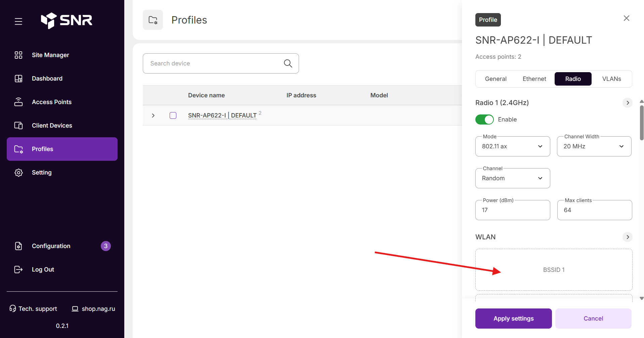Click the SNR logo
644x338 pixels.
(x=67, y=20)
